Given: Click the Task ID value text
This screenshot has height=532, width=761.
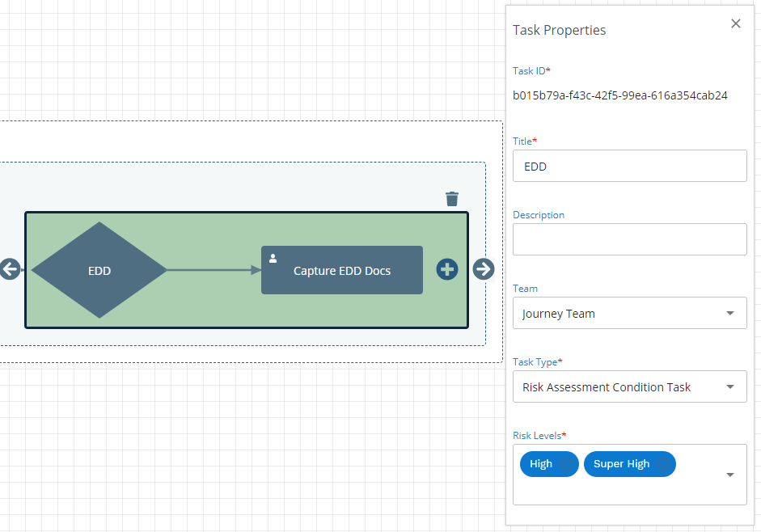Looking at the screenshot, I should point(619,95).
